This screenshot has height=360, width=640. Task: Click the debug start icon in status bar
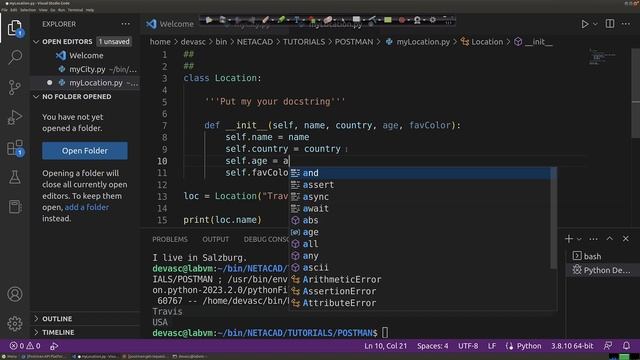pyautogui.click(x=54, y=346)
